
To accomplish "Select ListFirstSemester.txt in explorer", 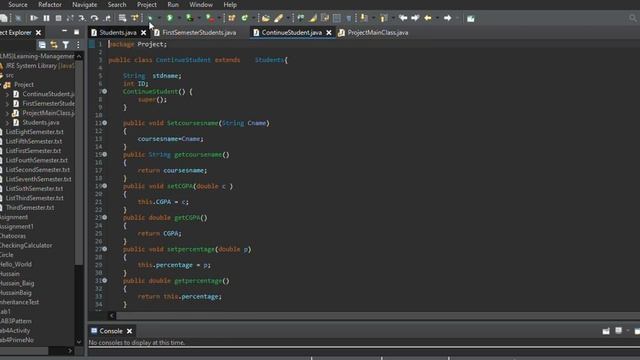I will click(33, 151).
